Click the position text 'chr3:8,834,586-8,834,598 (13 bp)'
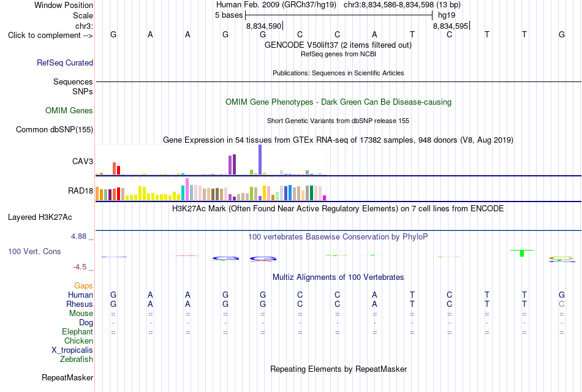Viewport: 582px width, 392px height. (402, 5)
